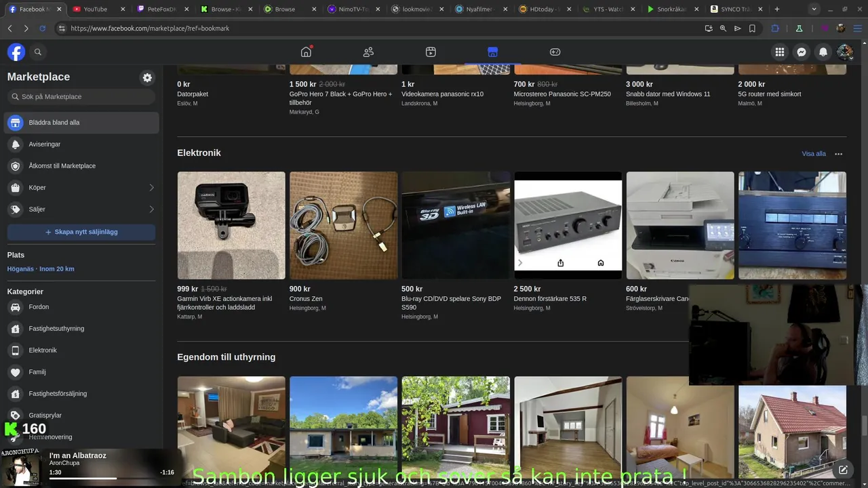Open Messenger chat icon
868x488 pixels.
point(801,52)
